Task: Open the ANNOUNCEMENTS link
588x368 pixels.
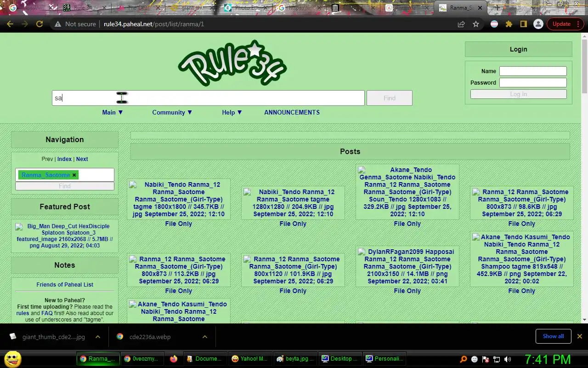Action: point(292,112)
